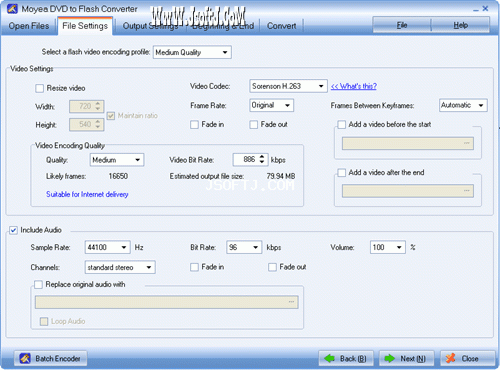The width and height of the screenshot is (500, 370).
Task: Check Add a video after the end
Action: (342, 173)
